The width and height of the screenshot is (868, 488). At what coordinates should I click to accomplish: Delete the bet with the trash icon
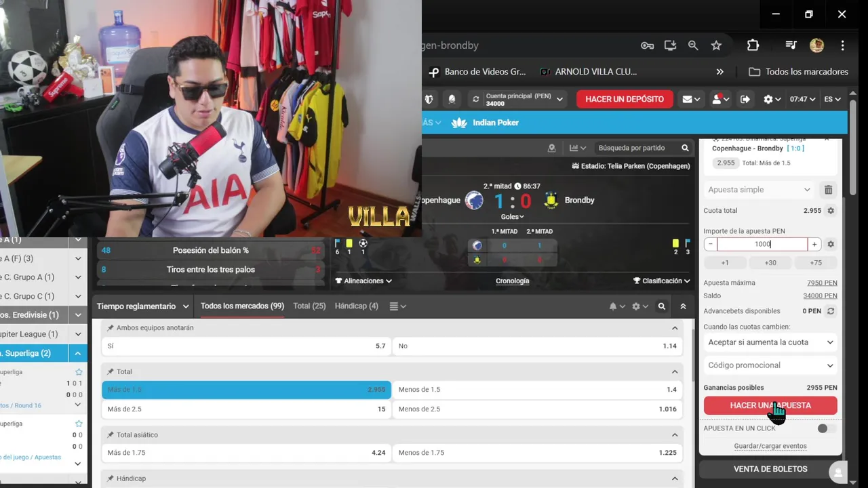tap(828, 190)
